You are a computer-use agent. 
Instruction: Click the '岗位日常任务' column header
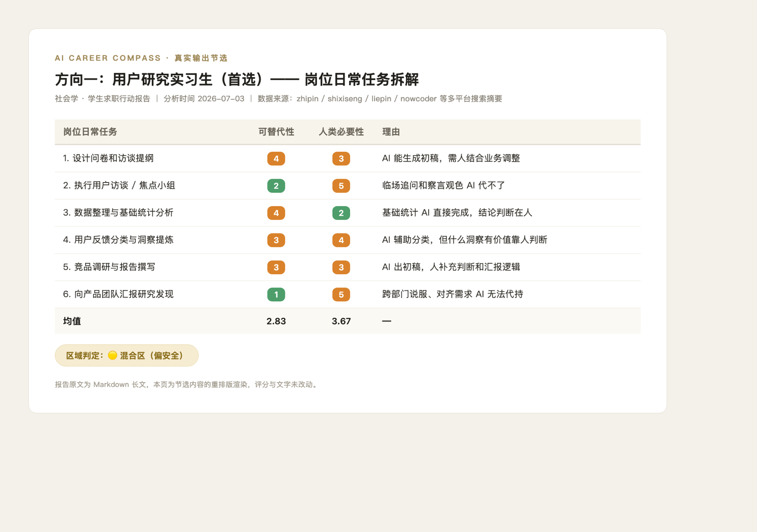(x=90, y=132)
